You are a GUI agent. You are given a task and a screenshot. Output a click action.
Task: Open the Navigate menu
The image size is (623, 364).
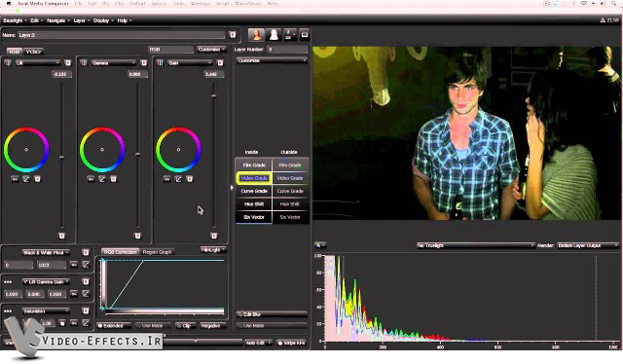click(58, 20)
